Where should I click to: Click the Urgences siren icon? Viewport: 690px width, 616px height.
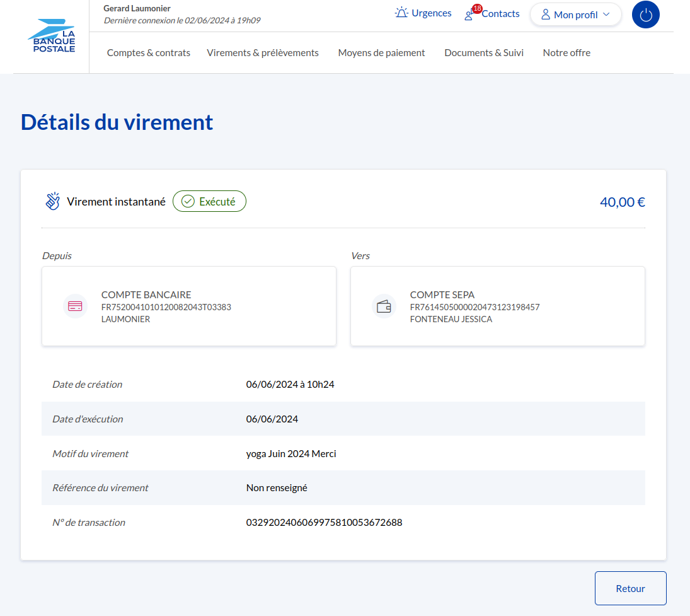(401, 13)
